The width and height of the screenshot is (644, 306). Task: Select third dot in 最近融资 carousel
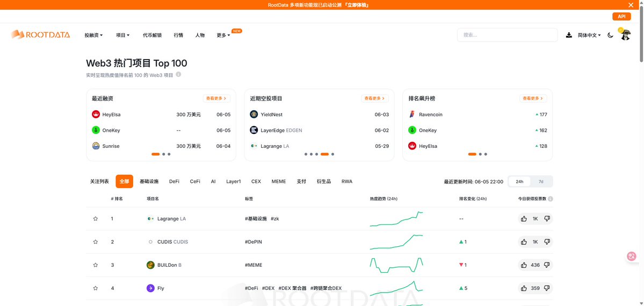pyautogui.click(x=169, y=154)
